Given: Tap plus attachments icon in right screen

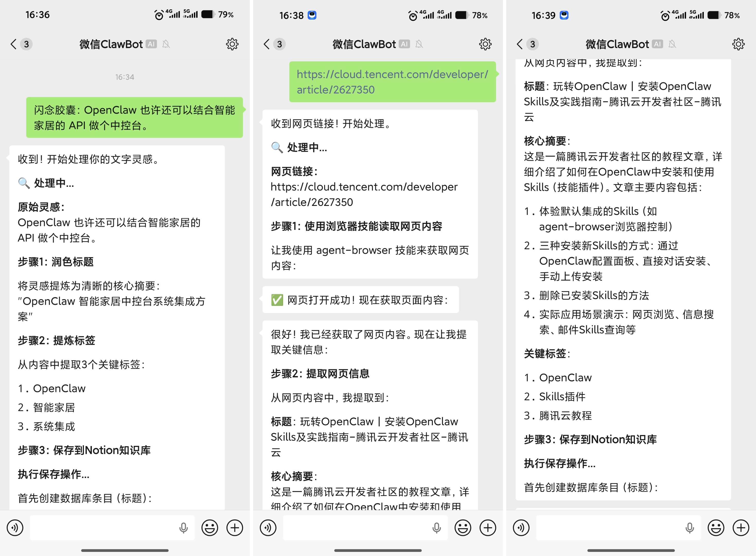Looking at the screenshot, I should pos(741,528).
